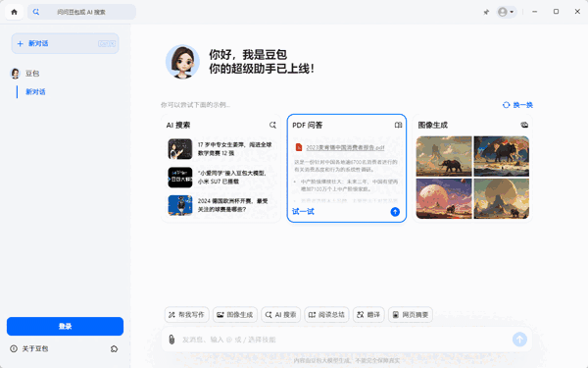Screen dimensions: 588x368
Task: Open the 2024 Euro Cup news item
Action: click(220, 205)
